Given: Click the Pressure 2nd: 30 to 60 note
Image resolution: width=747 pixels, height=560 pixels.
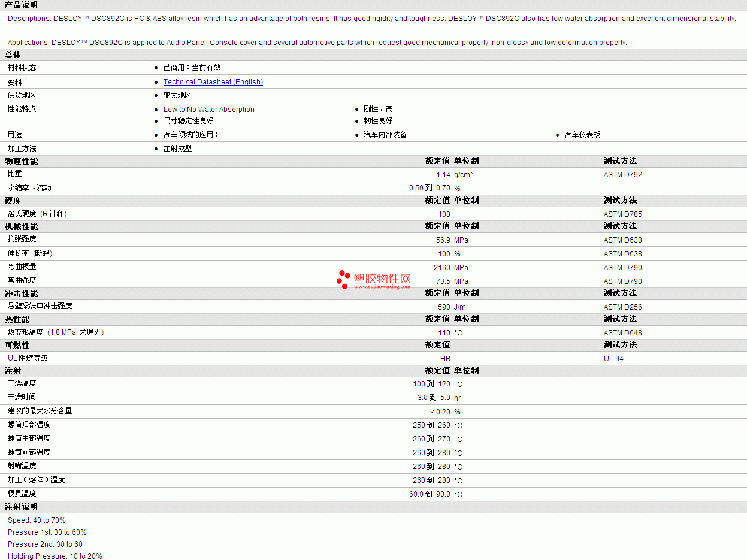Looking at the screenshot, I should click(45, 544).
